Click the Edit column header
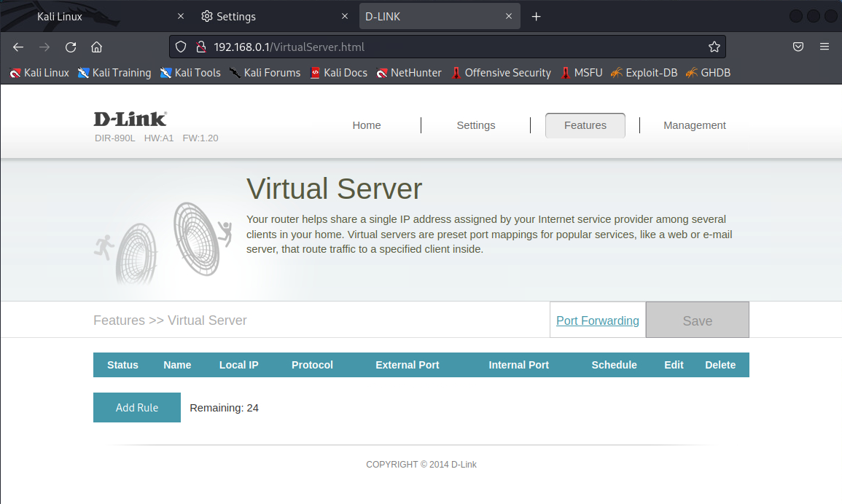 (674, 365)
